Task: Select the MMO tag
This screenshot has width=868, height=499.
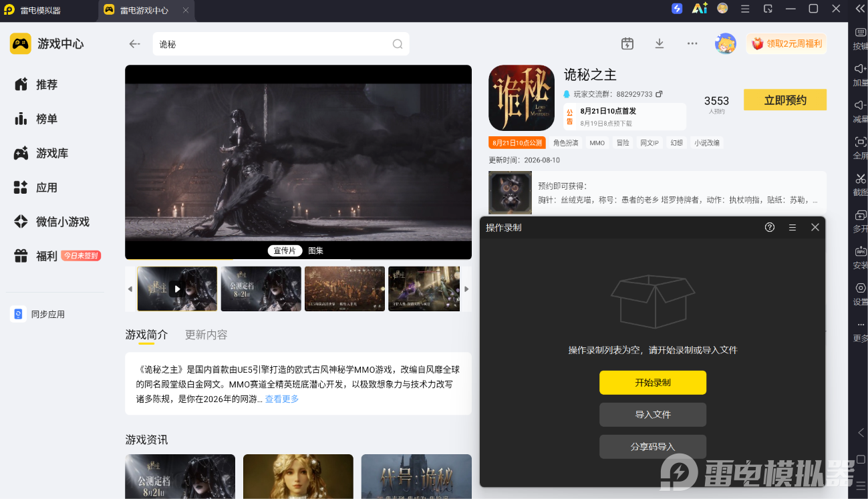Action: (597, 143)
